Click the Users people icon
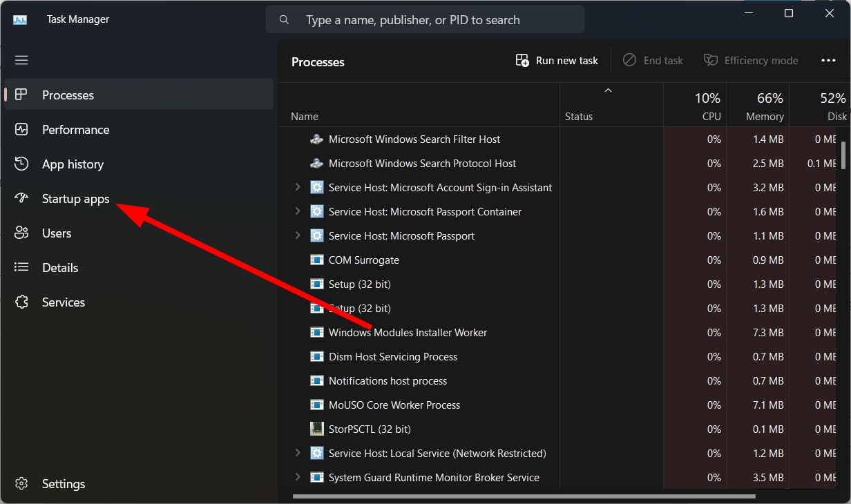 [x=21, y=233]
